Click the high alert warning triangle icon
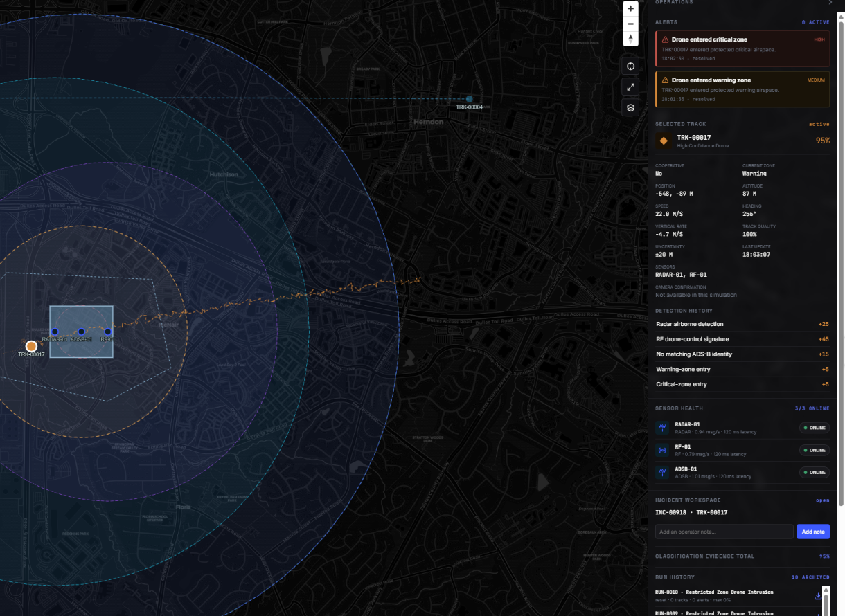845x616 pixels. 666,39
